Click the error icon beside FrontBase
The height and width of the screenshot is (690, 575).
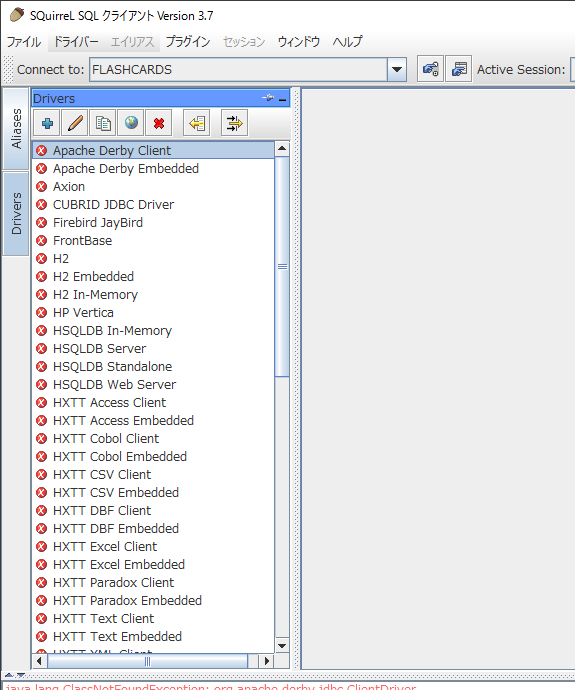point(42,241)
